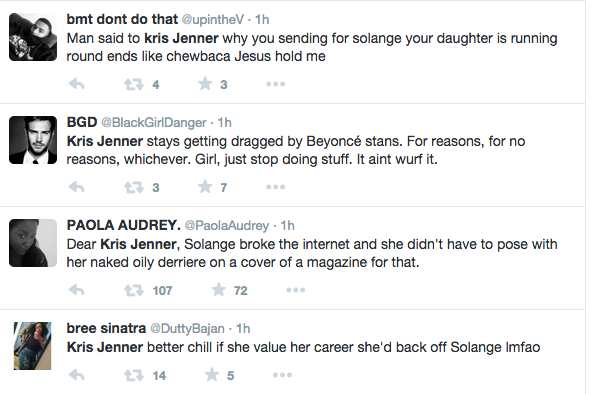The image size is (594, 394).
Task: Reply to the BGD tweet
Action: click(x=77, y=187)
